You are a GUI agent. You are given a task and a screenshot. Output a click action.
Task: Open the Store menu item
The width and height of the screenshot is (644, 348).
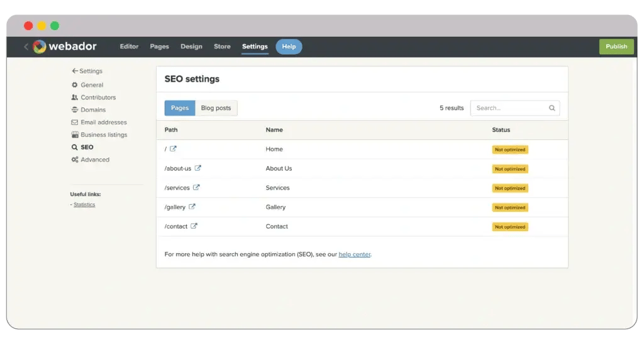[x=222, y=46]
